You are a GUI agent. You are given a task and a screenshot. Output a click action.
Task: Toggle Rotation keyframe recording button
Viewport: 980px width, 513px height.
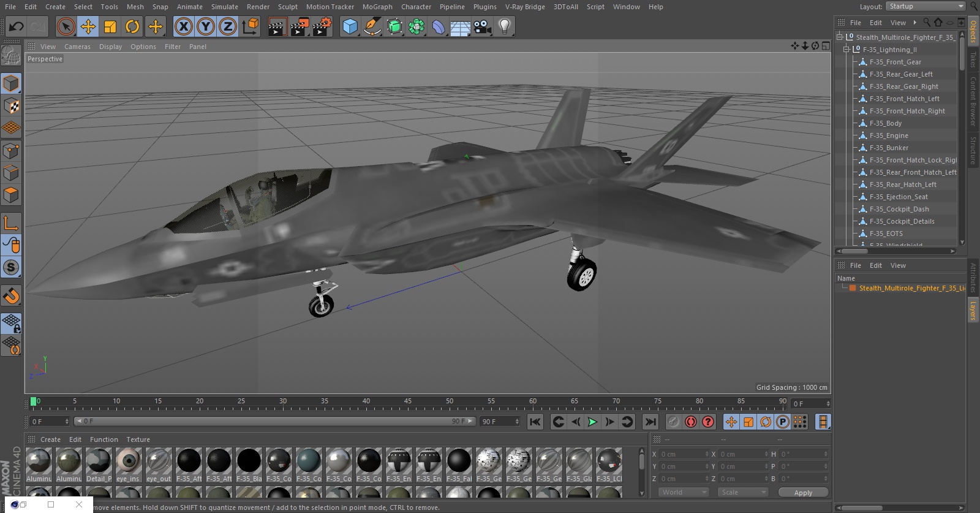[766, 422]
